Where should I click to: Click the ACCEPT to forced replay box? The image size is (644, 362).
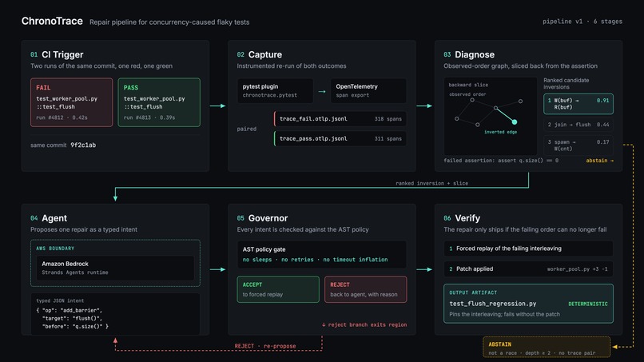coord(278,289)
